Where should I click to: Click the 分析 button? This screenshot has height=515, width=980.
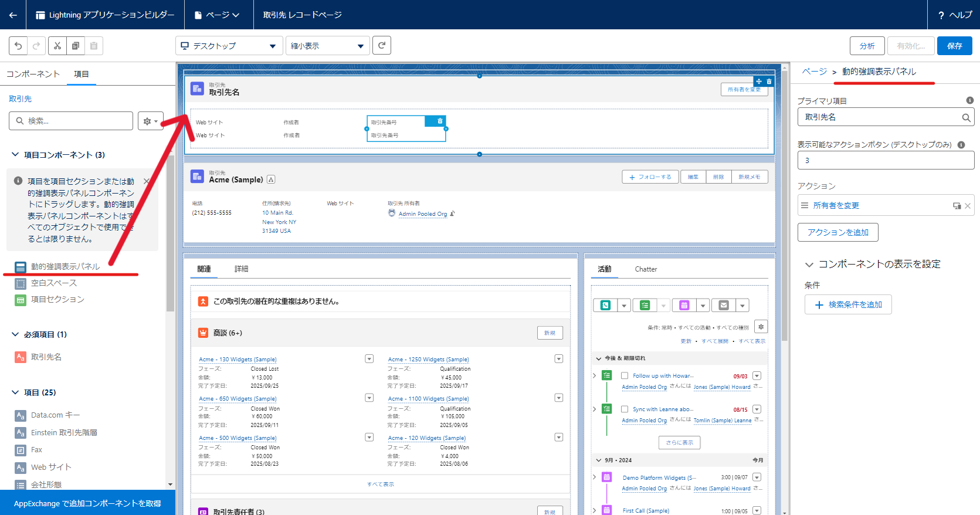867,46
